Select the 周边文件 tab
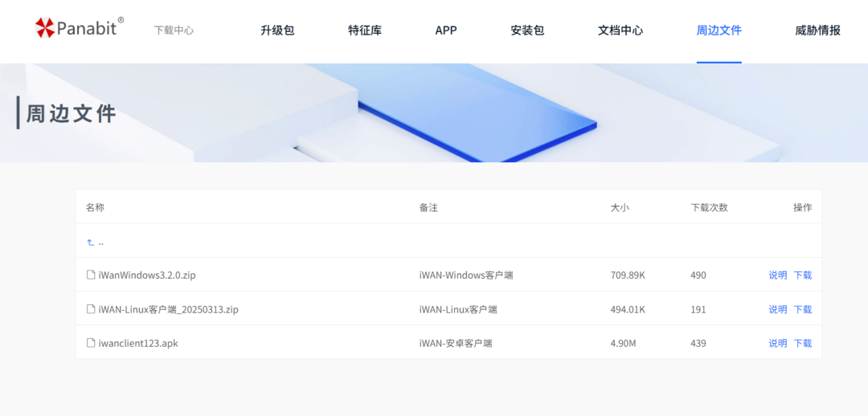 [x=719, y=31]
